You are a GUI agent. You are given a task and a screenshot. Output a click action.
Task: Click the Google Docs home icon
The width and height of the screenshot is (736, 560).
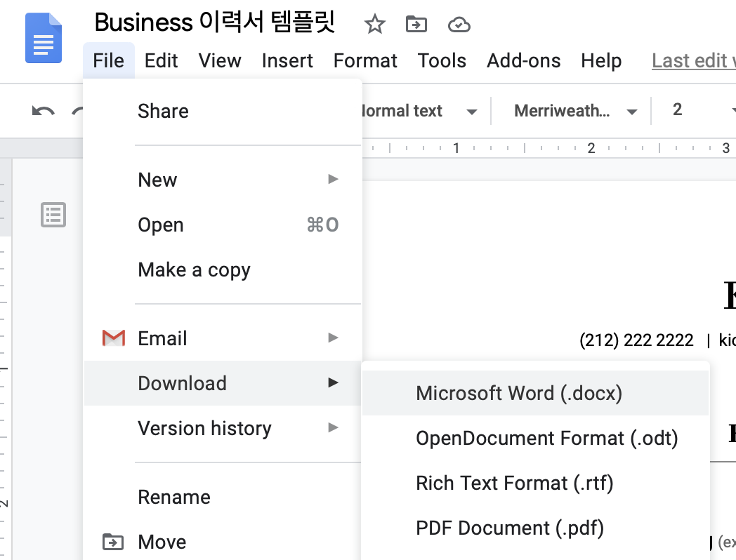pos(43,38)
